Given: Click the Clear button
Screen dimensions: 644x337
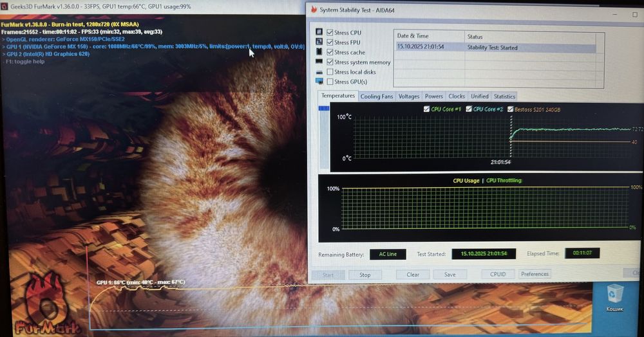Looking at the screenshot, I should pos(413,275).
